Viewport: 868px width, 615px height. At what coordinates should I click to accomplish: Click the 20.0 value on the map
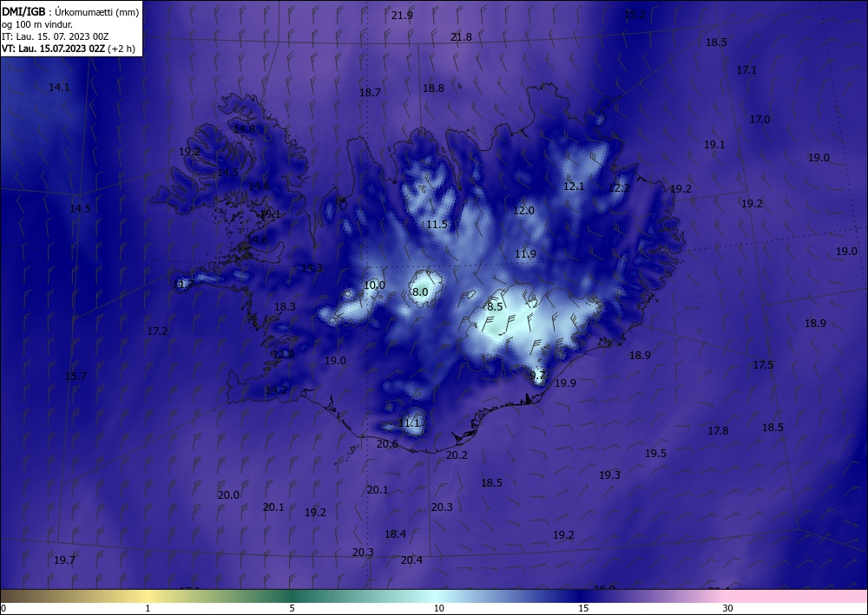tap(228, 495)
